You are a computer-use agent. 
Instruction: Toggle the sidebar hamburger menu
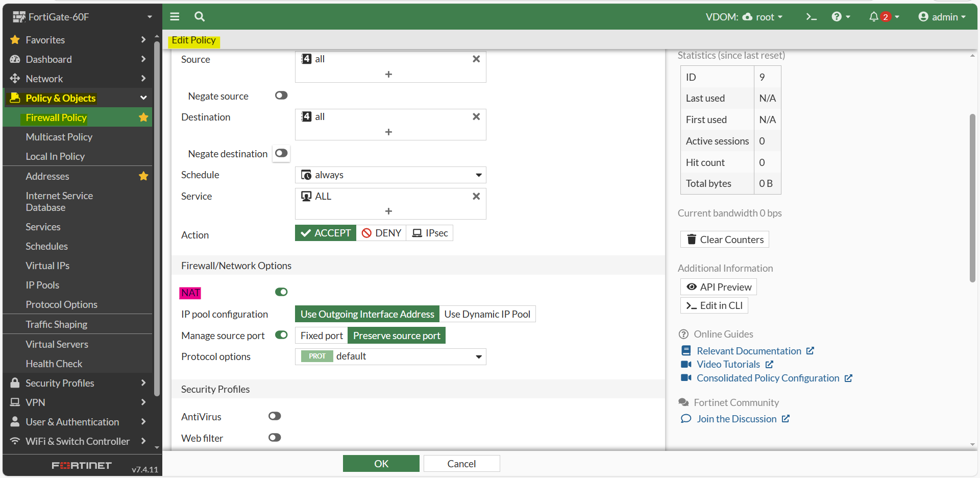tap(175, 17)
